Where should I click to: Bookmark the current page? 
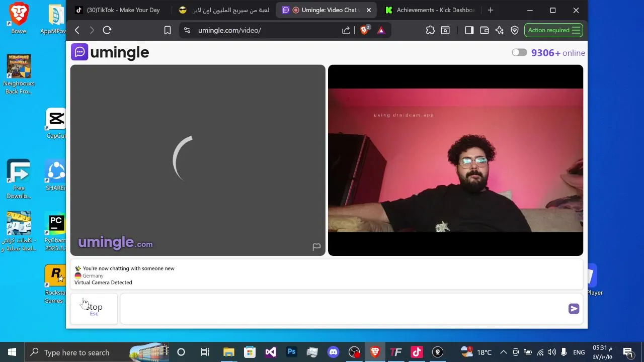(168, 30)
